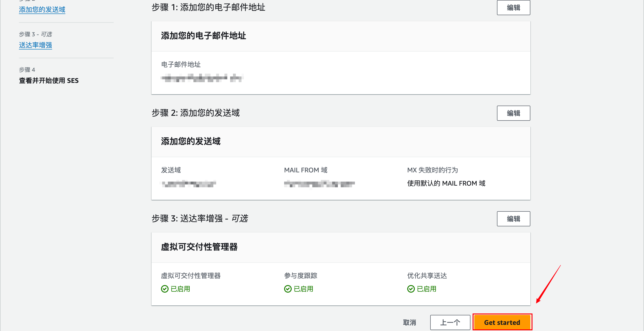This screenshot has width=644, height=331.
Task: Click the 参与度跟踪 field label
Action: (300, 276)
